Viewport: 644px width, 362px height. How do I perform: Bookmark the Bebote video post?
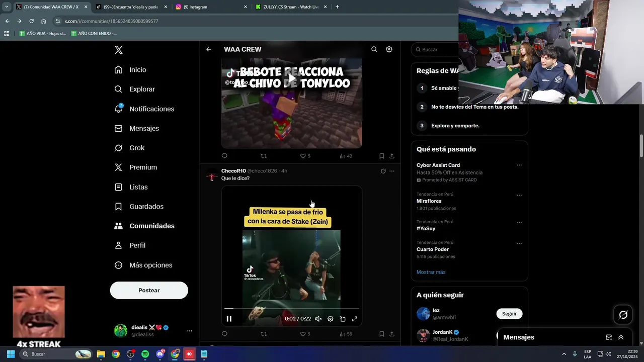(x=381, y=156)
